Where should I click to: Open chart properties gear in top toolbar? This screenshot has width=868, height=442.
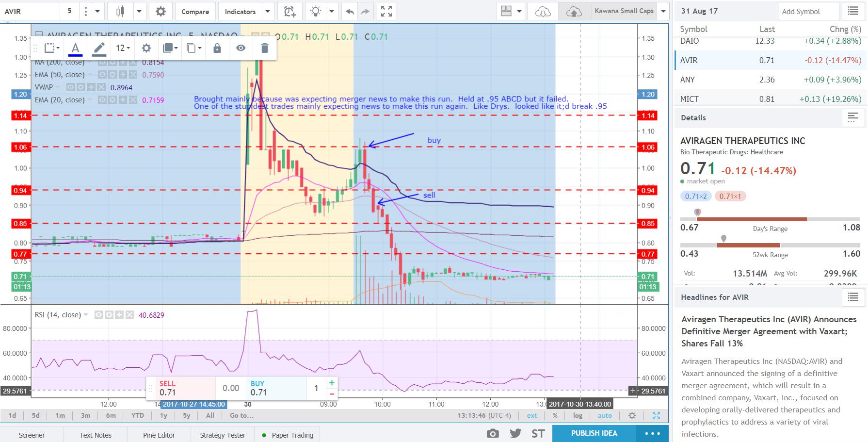tap(161, 12)
